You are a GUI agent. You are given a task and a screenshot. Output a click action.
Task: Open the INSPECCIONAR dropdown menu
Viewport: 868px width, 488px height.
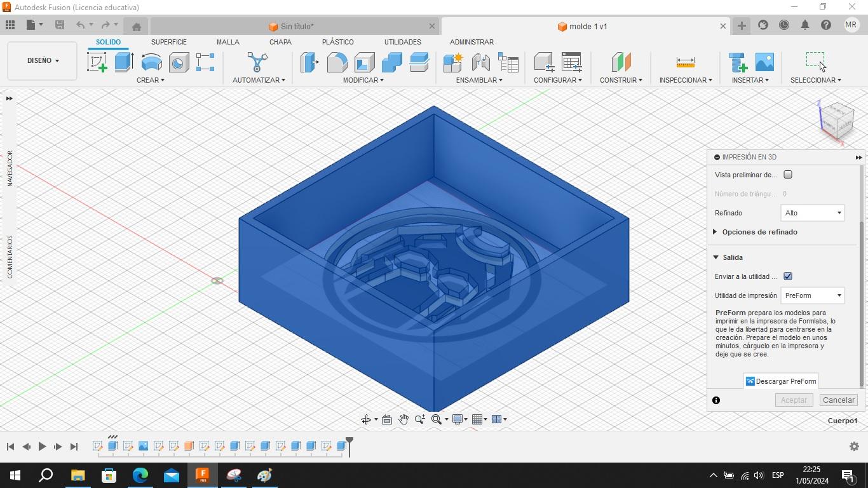[x=685, y=80]
